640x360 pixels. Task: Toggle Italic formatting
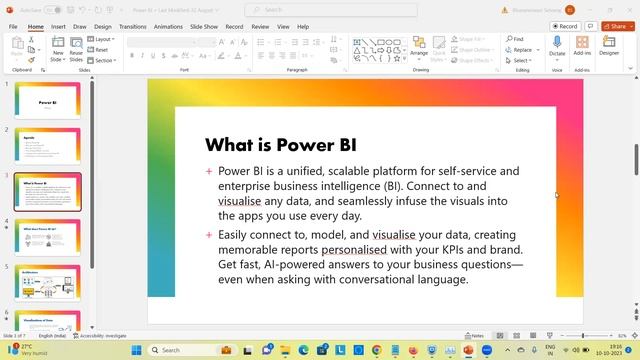point(142,56)
